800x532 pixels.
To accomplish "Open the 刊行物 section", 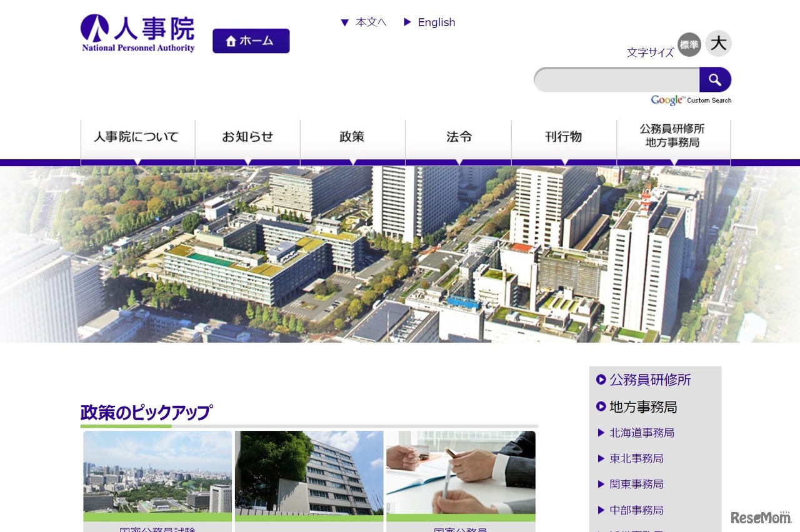I will pos(563,137).
